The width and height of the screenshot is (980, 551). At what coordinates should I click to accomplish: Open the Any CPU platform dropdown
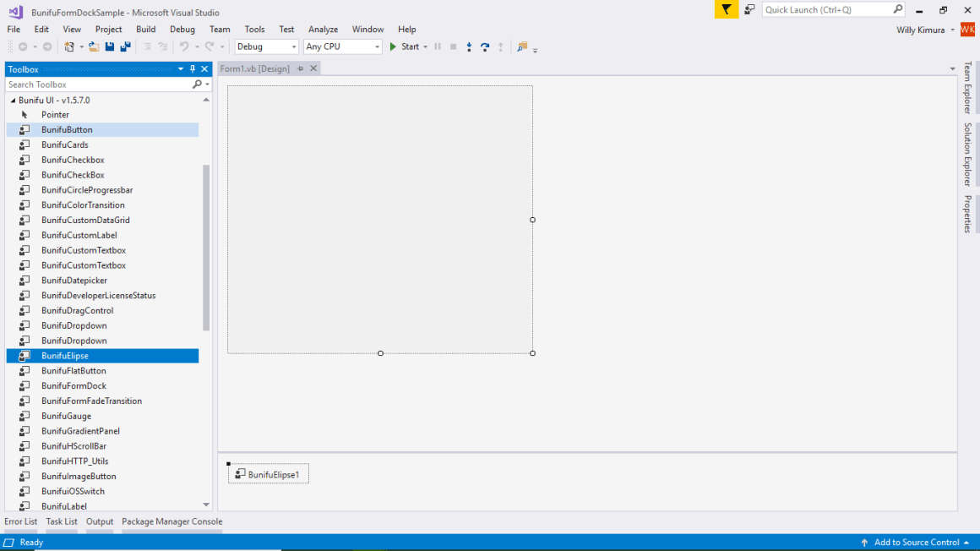(x=377, y=47)
